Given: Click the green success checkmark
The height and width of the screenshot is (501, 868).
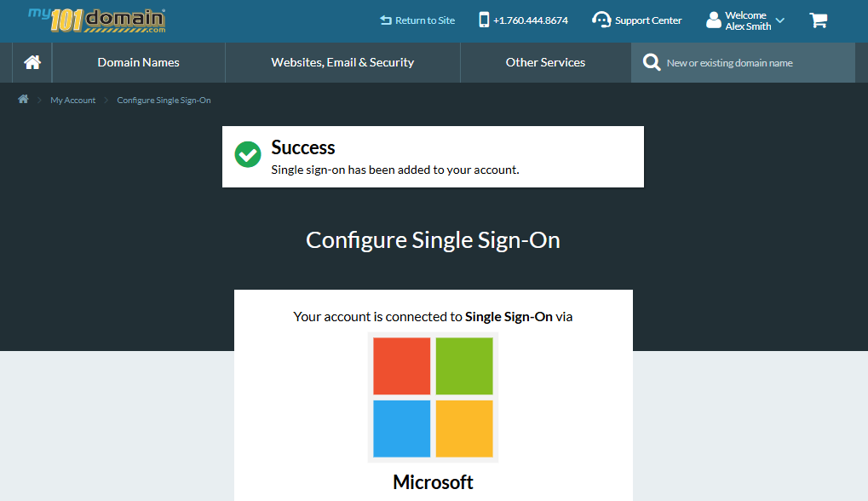Looking at the screenshot, I should 247,155.
